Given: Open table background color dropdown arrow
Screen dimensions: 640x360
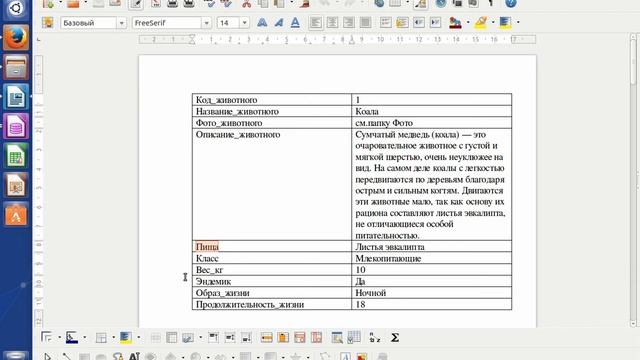Looking at the screenshot, I should point(138,338).
